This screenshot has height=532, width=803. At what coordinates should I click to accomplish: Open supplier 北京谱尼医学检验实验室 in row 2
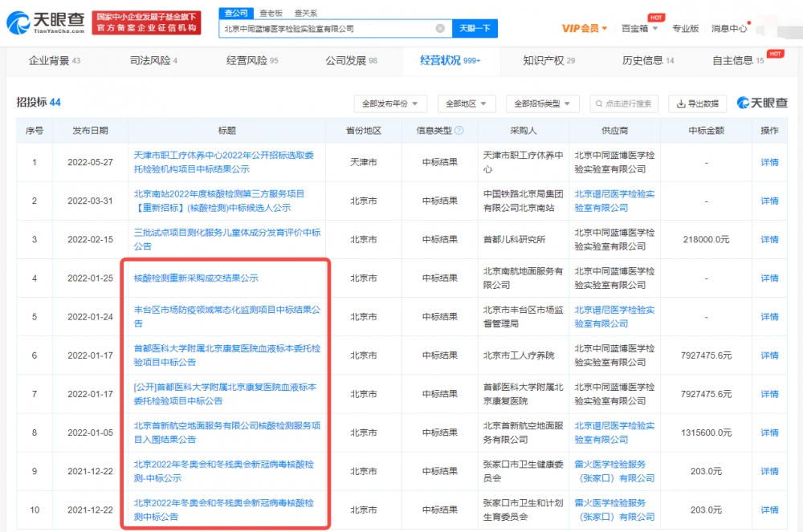[614, 201]
